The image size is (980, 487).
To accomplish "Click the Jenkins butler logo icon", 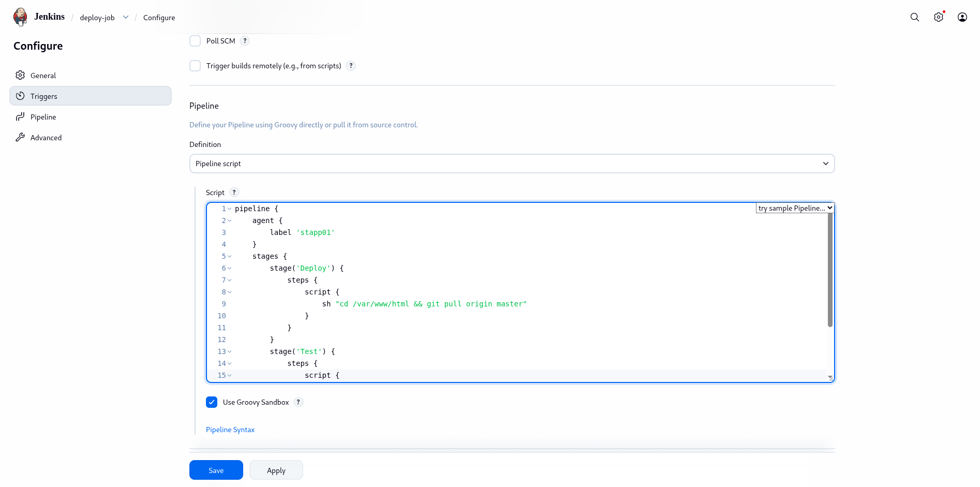I will click(x=20, y=17).
